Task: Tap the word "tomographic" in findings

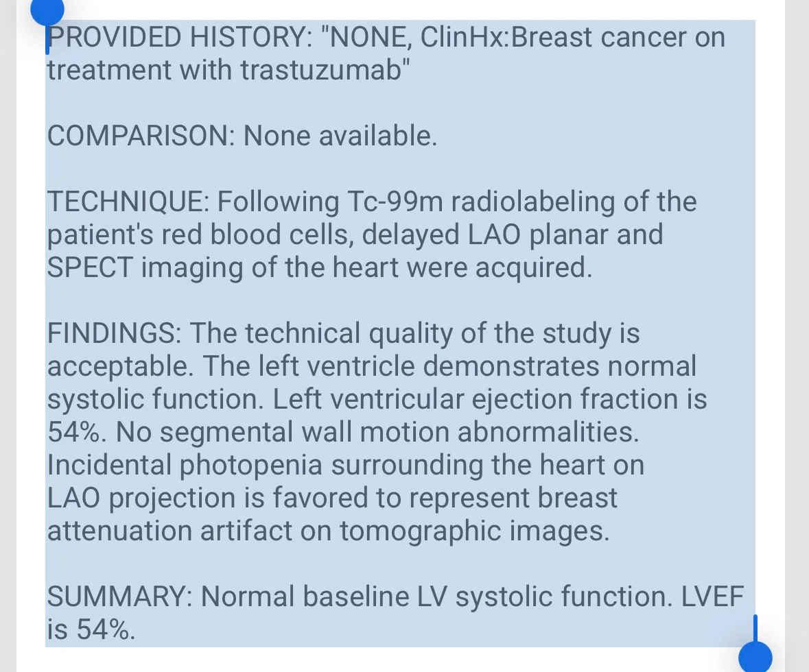Action: 421,531
